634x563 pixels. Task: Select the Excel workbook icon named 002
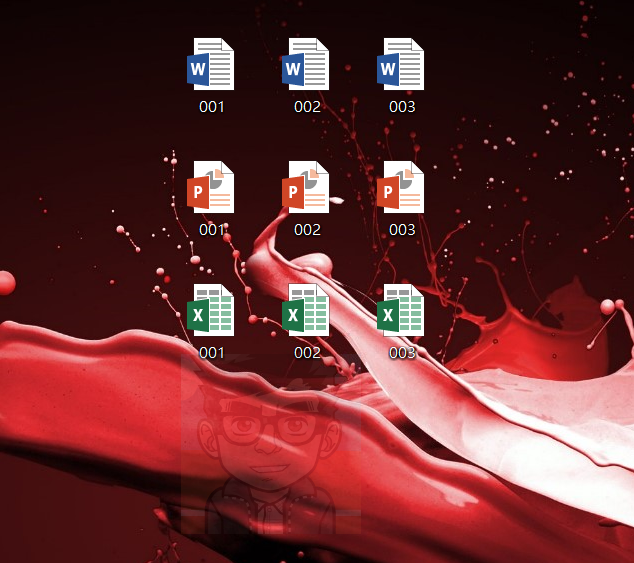[x=306, y=310]
